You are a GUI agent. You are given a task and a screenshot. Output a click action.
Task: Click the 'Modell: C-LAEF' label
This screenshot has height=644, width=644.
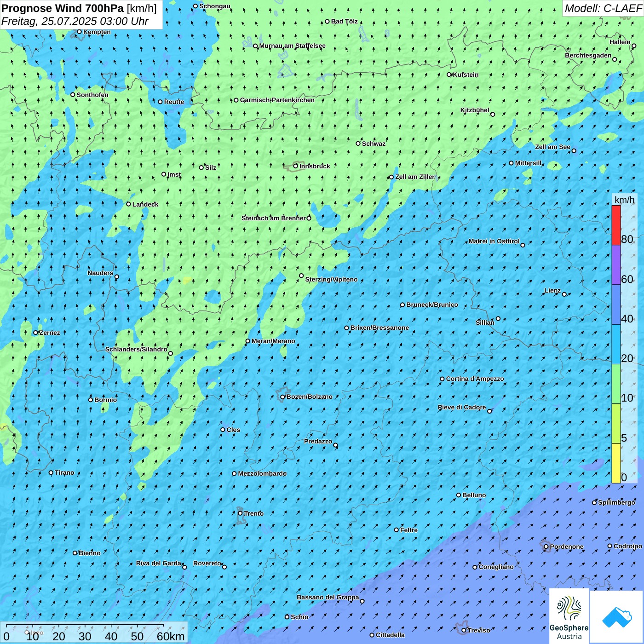[x=603, y=8]
